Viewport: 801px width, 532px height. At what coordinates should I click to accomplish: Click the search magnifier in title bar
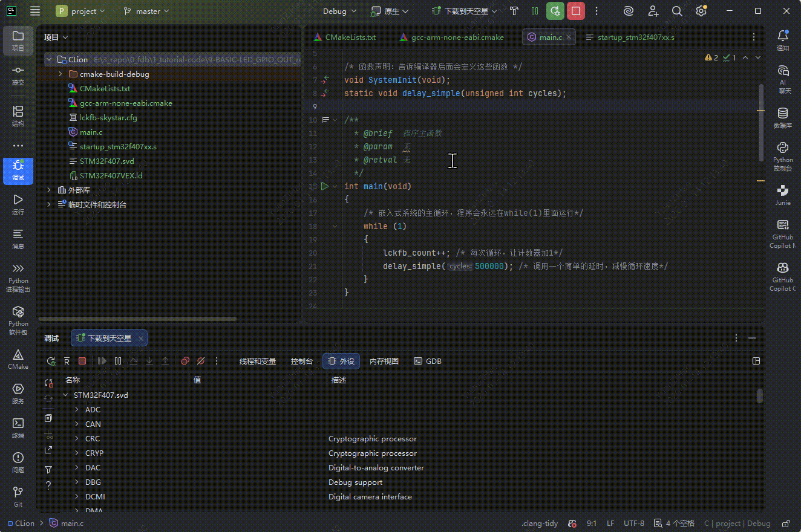click(677, 11)
